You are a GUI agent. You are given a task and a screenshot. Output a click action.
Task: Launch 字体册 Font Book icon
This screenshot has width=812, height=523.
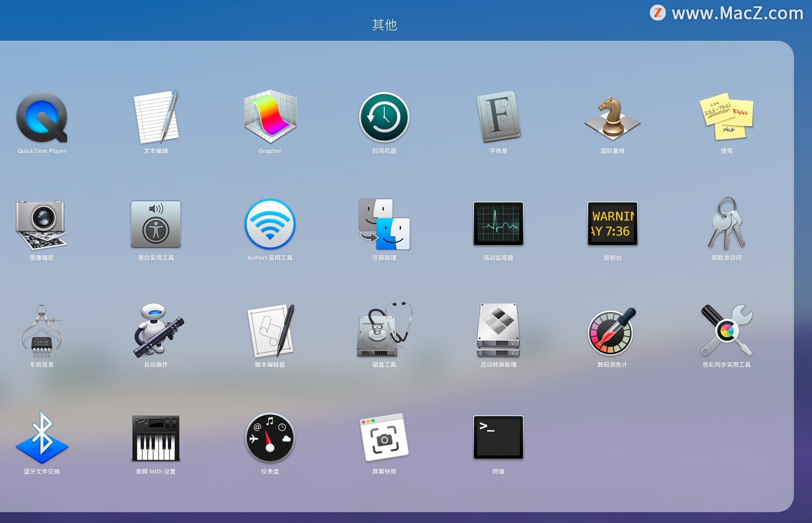498,117
